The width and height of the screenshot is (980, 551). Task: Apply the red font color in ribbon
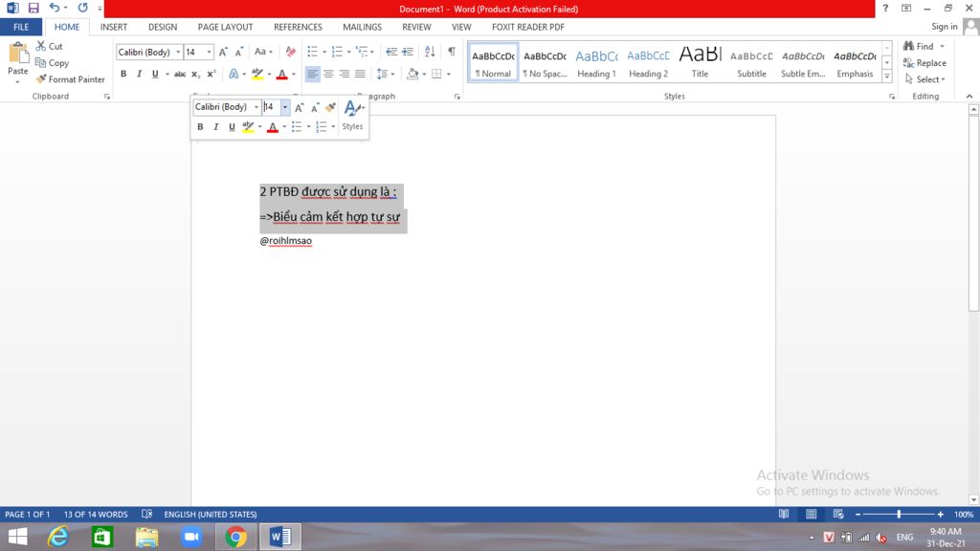(282, 74)
